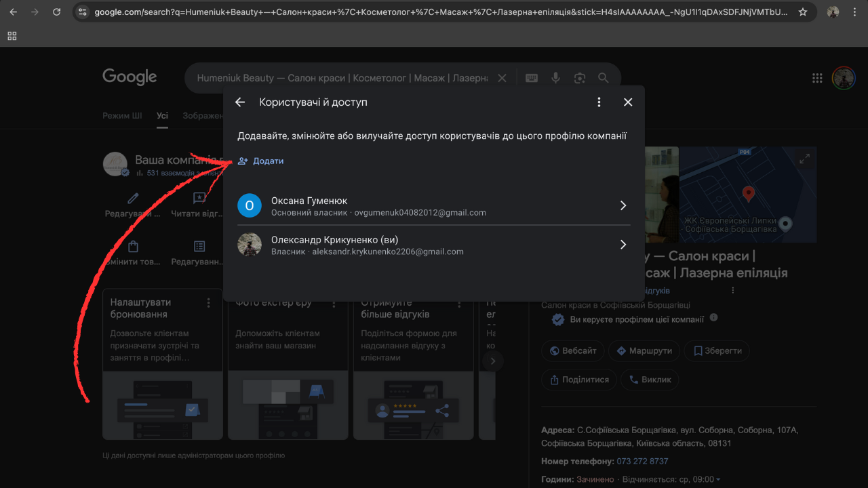Switch to Зображення tab
This screenshot has width=868, height=488.
[x=203, y=116]
